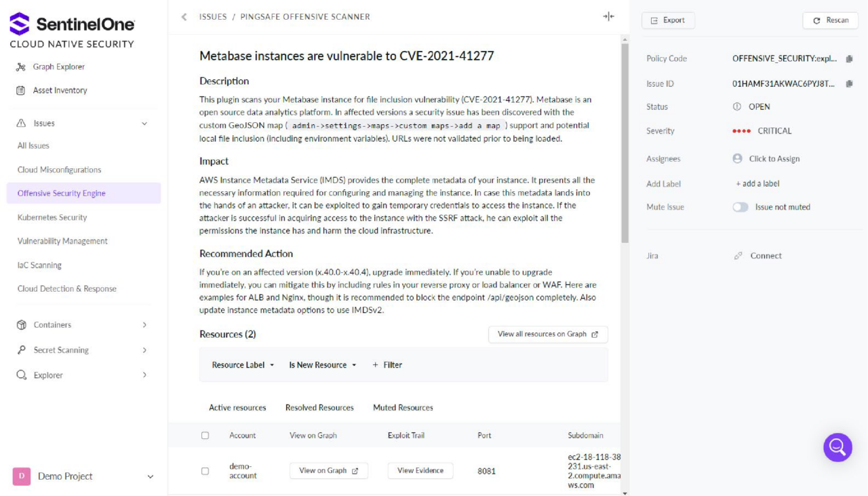The image size is (868, 496).
Task: Click '+ add a label'
Action: pos(757,184)
